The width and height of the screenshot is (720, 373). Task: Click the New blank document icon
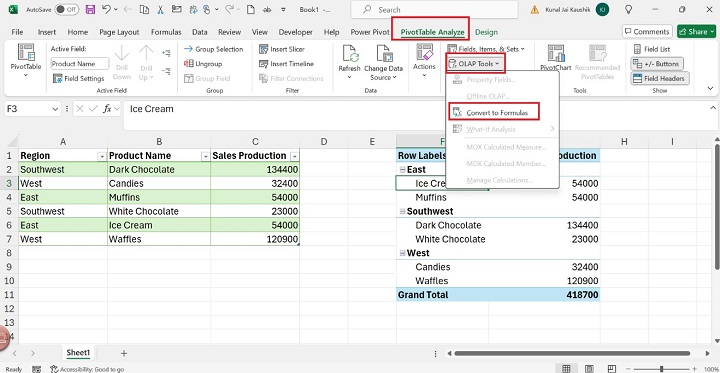250,9
